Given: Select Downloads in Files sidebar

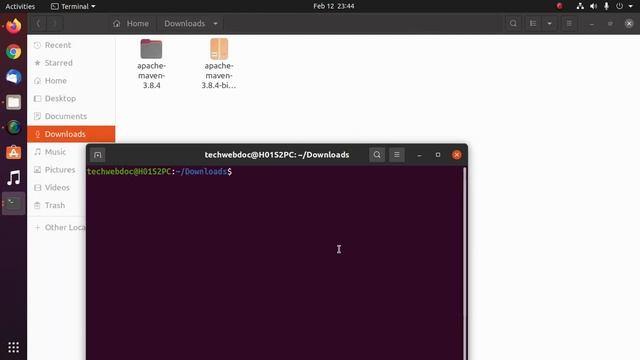Looking at the screenshot, I should pyautogui.click(x=71, y=134).
